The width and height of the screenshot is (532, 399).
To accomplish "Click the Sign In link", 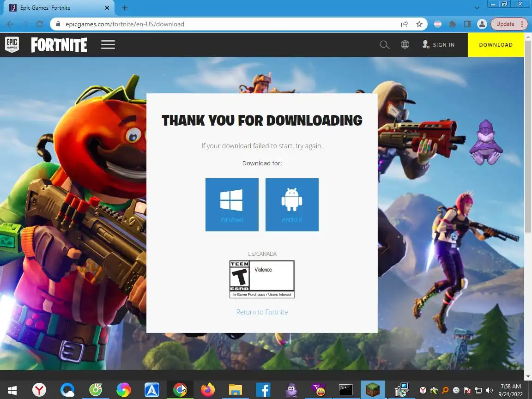I will pos(438,44).
